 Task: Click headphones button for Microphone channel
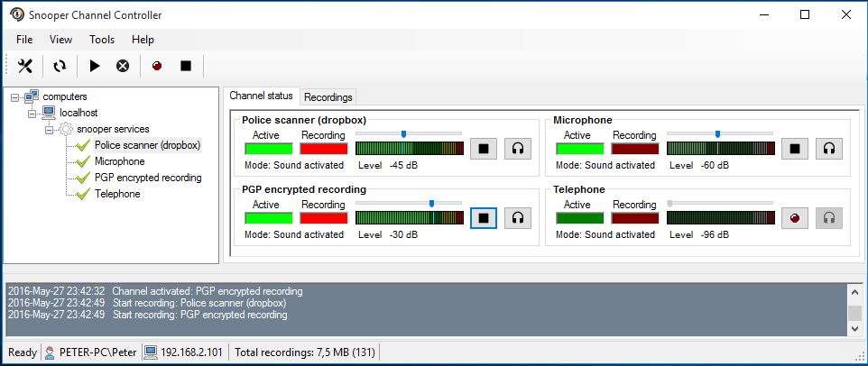[x=829, y=149]
